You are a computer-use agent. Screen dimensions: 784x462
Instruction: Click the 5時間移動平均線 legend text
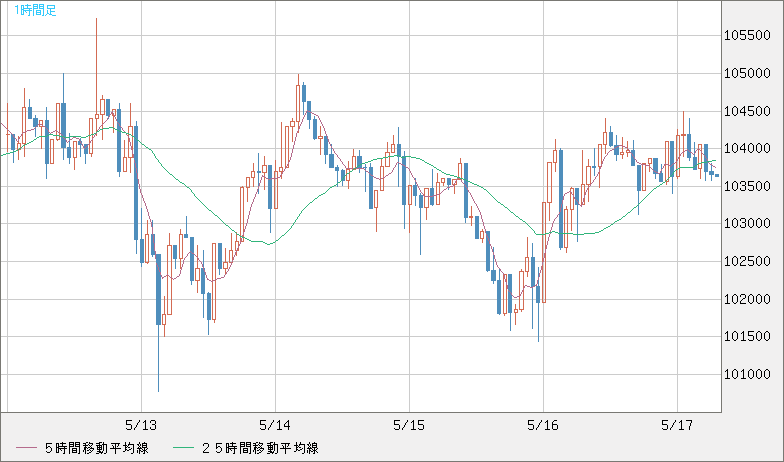point(96,448)
